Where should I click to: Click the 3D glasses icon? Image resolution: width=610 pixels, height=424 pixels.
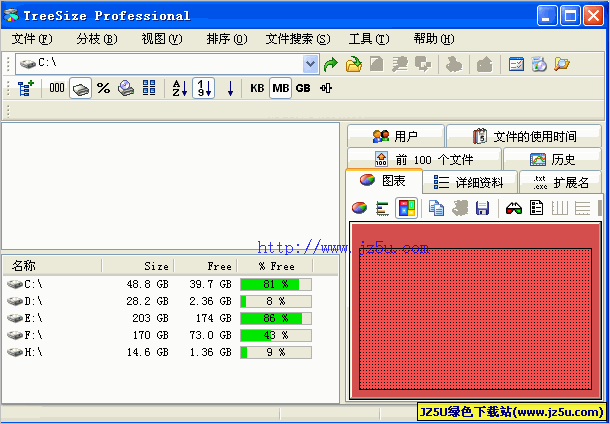click(514, 209)
